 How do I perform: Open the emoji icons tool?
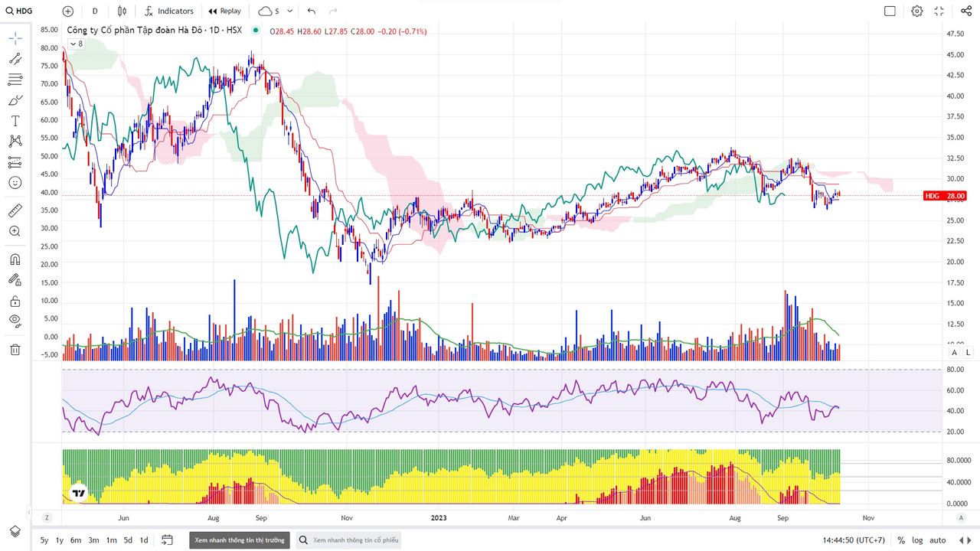tap(15, 183)
